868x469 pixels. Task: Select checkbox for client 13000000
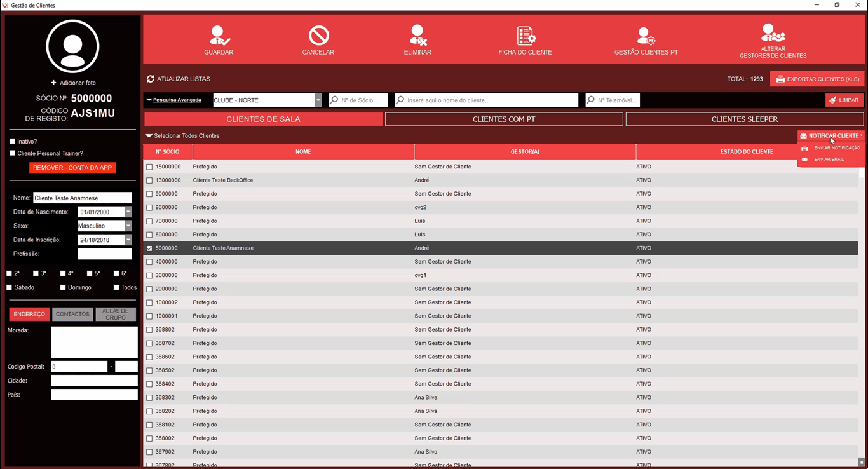(x=149, y=180)
